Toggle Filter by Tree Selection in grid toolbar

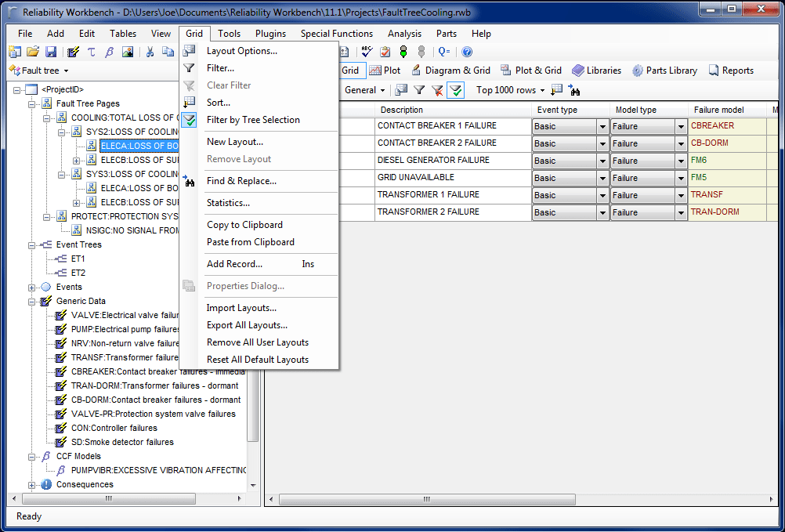point(456,90)
